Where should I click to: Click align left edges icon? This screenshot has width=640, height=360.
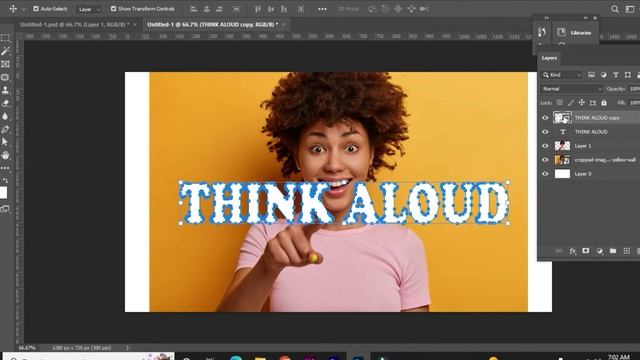click(x=194, y=9)
